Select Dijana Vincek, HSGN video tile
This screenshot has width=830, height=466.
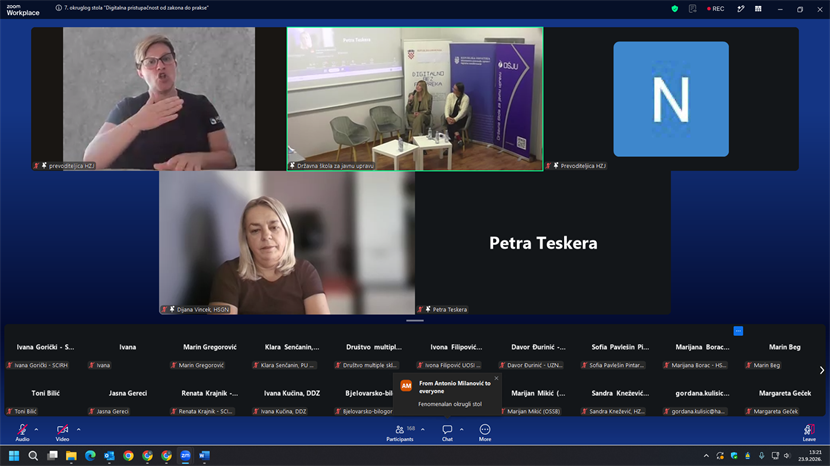coord(287,243)
